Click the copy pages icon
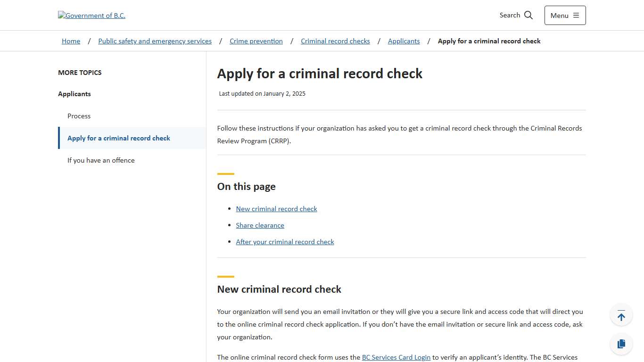 [621, 344]
